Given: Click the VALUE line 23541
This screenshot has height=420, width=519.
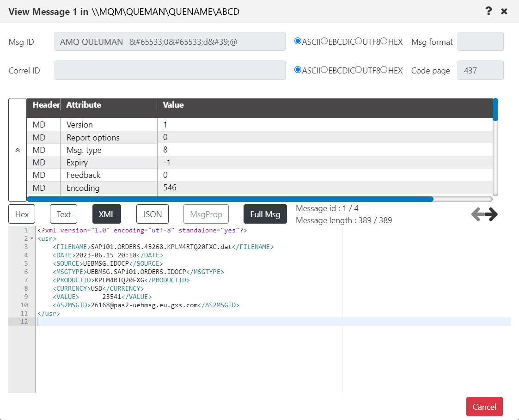Looking at the screenshot, I should pyautogui.click(x=102, y=297).
